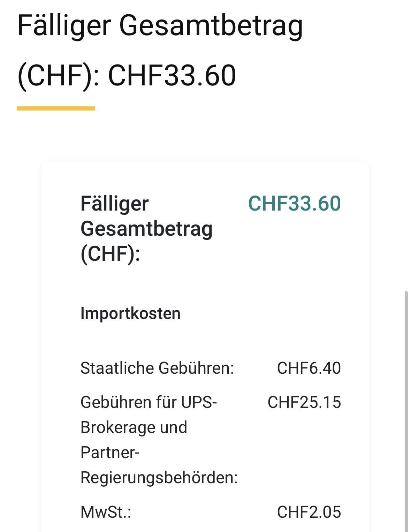
Task: Select the CHF6.40 government fee amount
Action: (x=309, y=368)
